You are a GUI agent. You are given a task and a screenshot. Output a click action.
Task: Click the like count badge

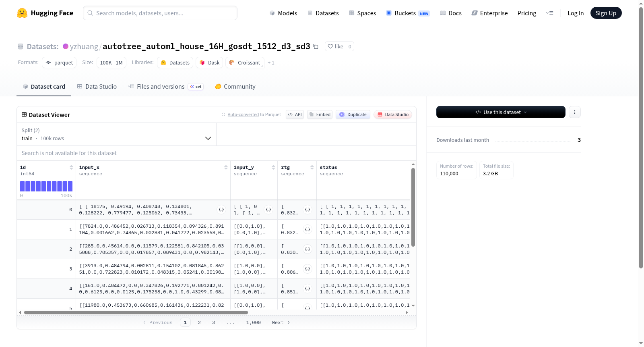tap(350, 46)
